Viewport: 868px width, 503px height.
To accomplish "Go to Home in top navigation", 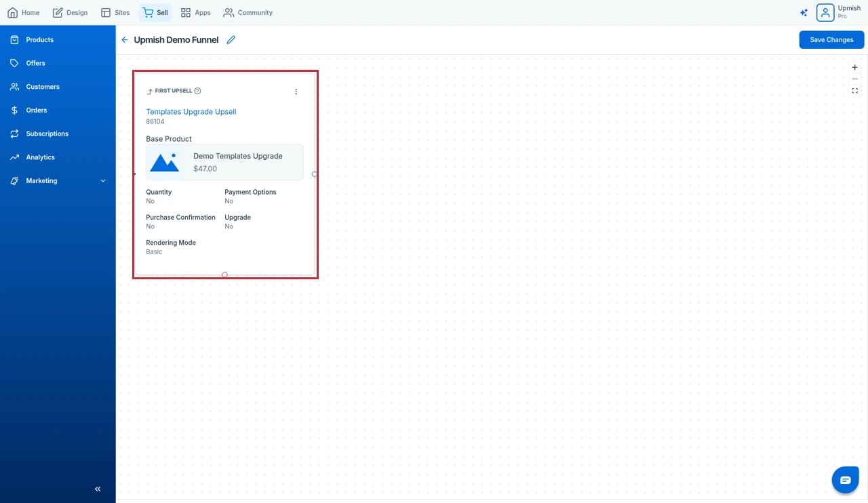I will coord(23,12).
